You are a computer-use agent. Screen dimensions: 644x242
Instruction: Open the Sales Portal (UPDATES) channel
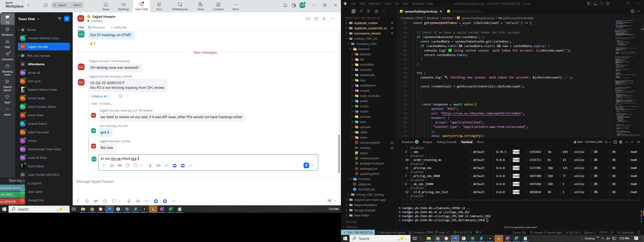click(44, 175)
